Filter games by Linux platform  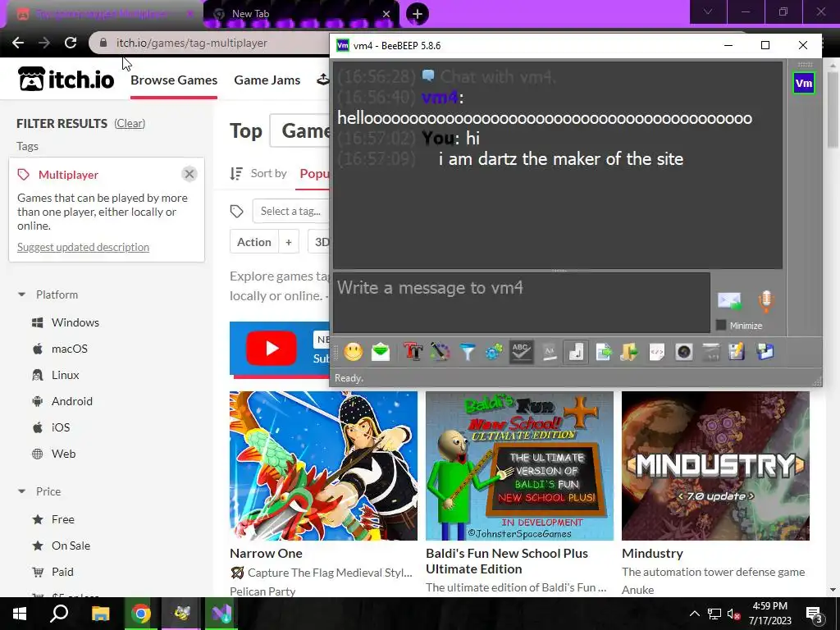coord(66,375)
